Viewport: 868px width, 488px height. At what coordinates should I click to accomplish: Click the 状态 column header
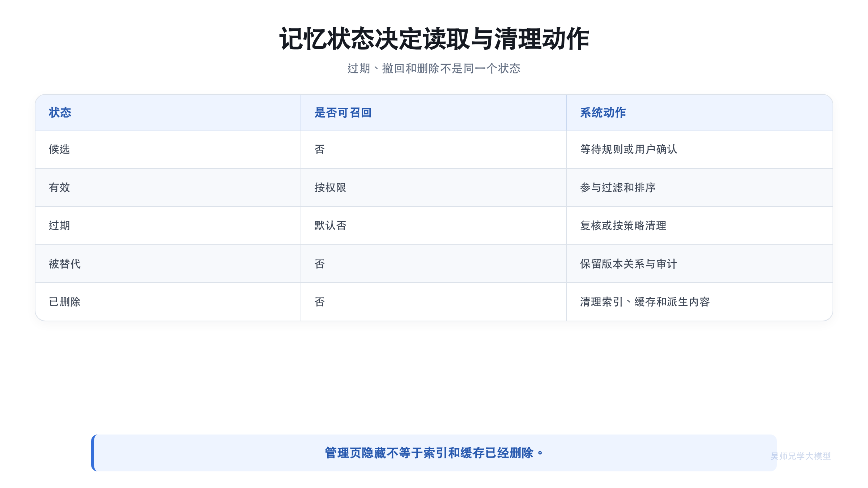tap(168, 112)
